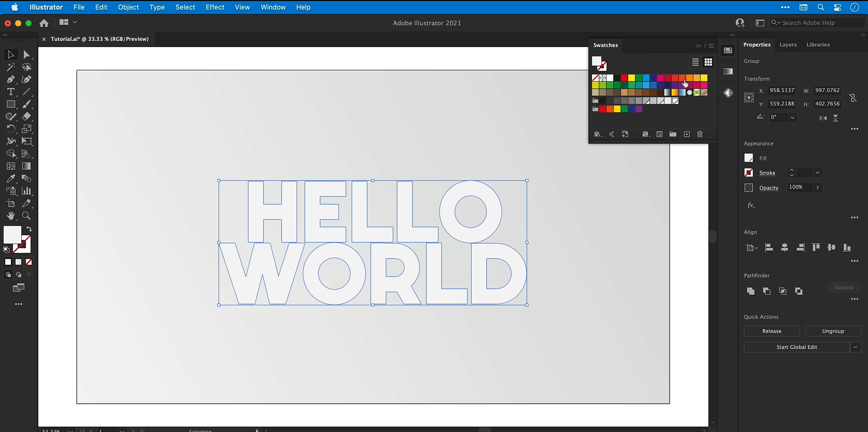Click the Properties Stroke color swatch
The height and width of the screenshot is (432, 868).
[749, 173]
